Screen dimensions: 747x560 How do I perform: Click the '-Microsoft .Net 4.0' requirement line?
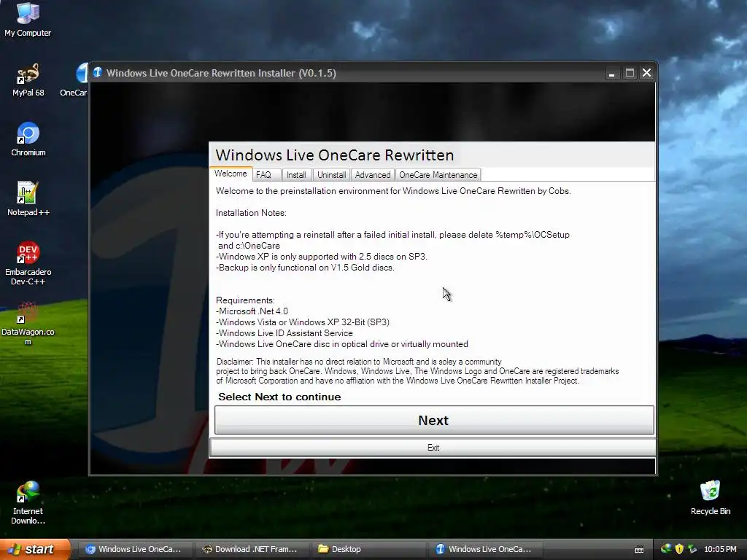pos(252,311)
